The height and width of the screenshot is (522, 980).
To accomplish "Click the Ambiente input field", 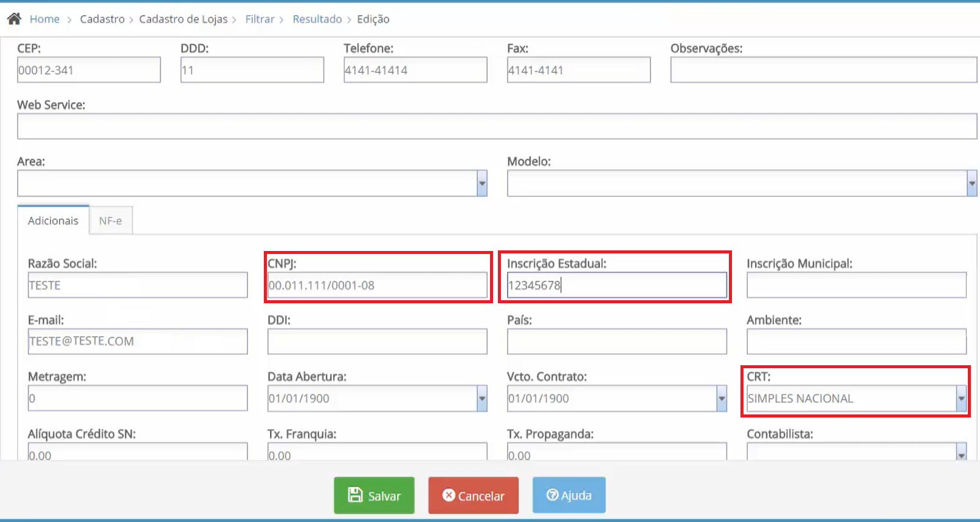I will click(857, 342).
